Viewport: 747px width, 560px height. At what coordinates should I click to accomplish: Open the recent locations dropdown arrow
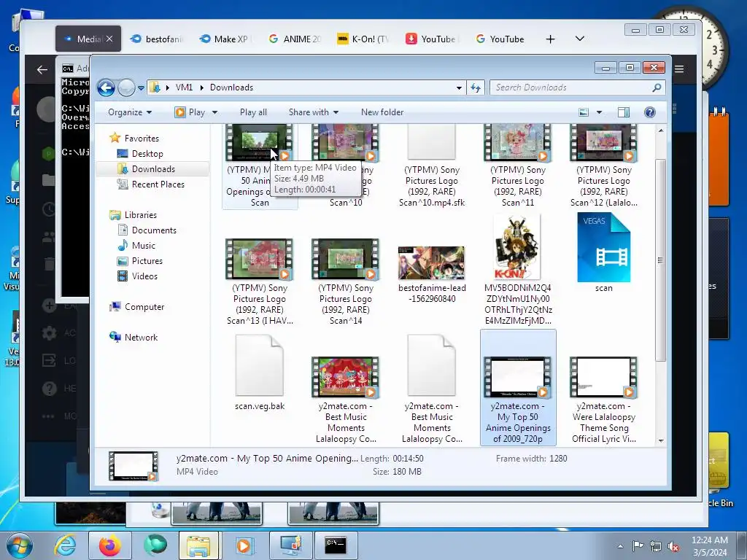click(x=141, y=87)
